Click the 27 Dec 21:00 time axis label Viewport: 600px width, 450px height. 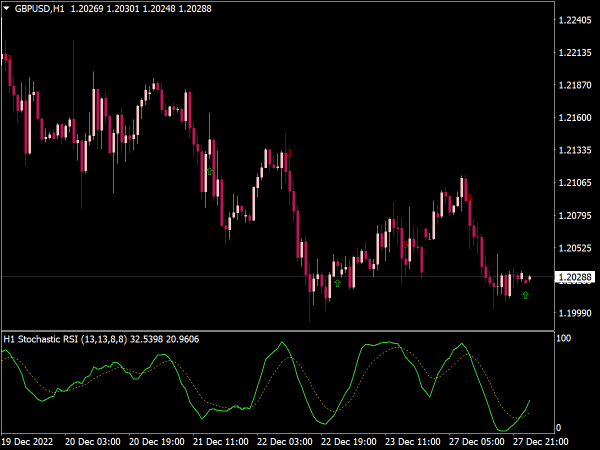coord(540,442)
